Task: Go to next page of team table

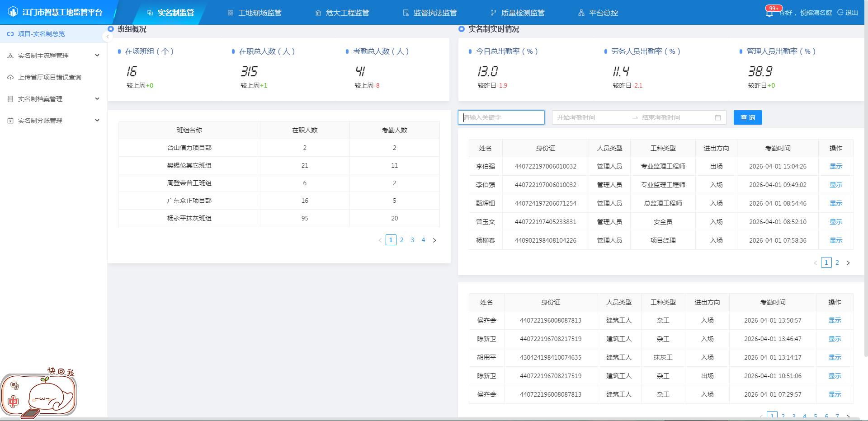Action: [434, 240]
